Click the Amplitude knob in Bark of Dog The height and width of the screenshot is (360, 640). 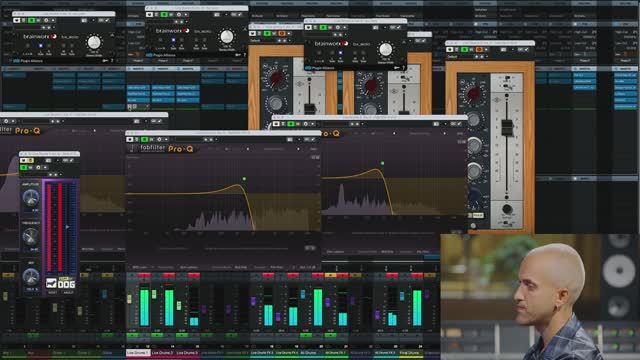(31, 198)
